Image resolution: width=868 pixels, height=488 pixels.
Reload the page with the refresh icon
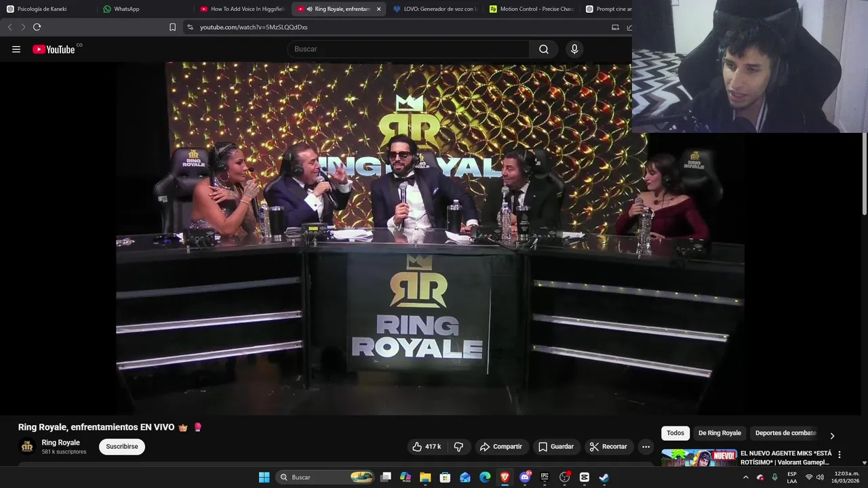tap(37, 27)
